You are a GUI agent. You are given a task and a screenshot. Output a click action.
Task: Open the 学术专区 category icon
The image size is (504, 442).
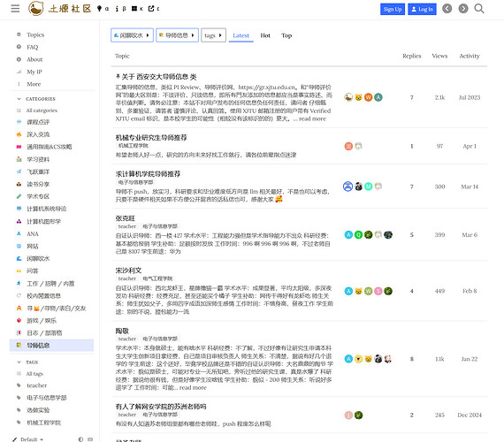19,196
